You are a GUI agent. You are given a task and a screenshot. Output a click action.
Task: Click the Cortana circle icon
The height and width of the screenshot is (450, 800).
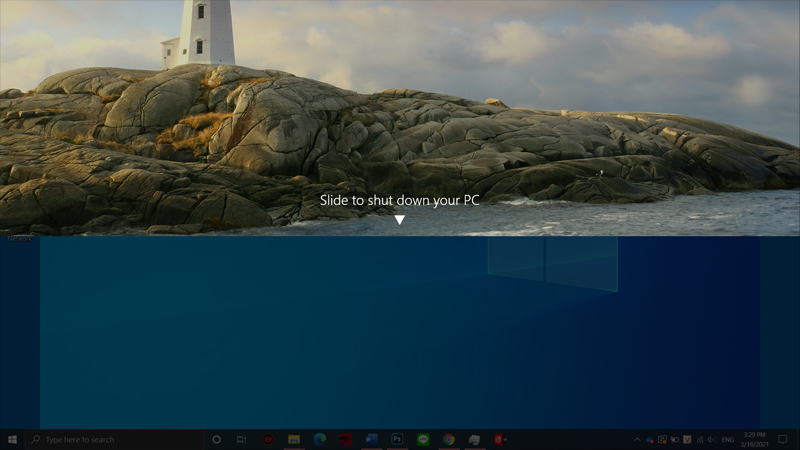click(x=216, y=439)
